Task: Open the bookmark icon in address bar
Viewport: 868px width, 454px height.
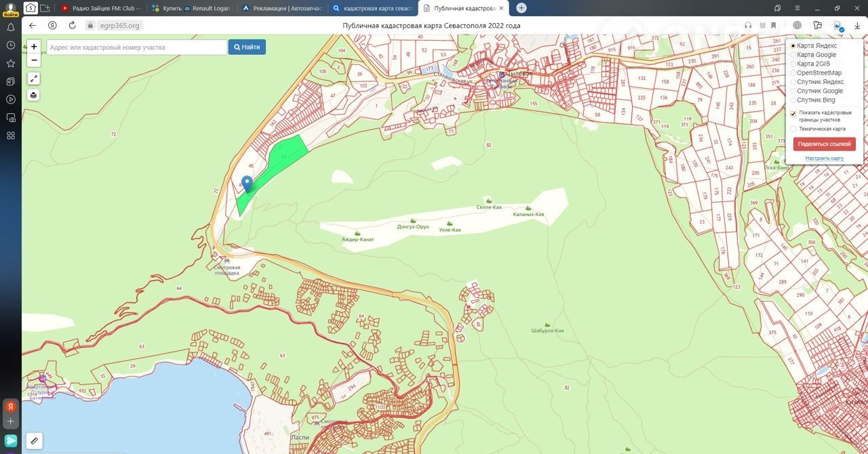Action: click(773, 25)
